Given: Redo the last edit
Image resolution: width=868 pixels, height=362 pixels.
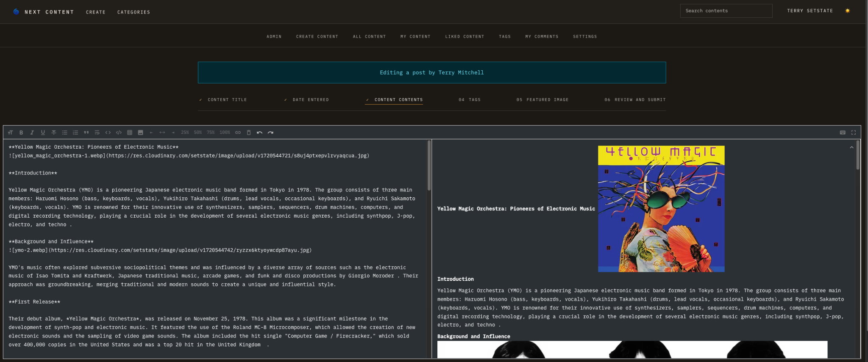Looking at the screenshot, I should (270, 133).
